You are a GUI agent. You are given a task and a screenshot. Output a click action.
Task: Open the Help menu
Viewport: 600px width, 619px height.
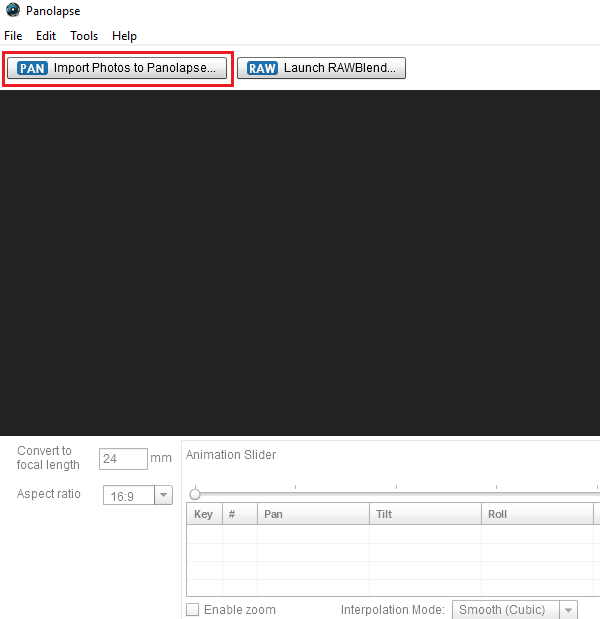pyautogui.click(x=124, y=36)
